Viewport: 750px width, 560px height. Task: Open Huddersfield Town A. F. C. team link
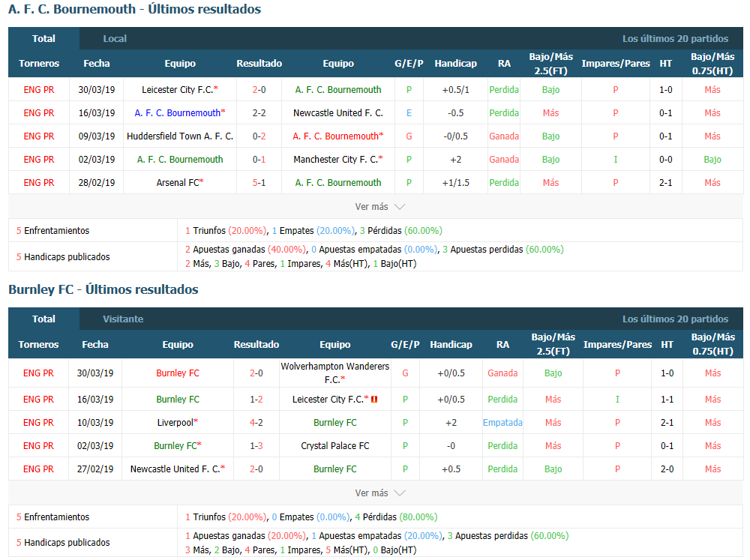180,136
